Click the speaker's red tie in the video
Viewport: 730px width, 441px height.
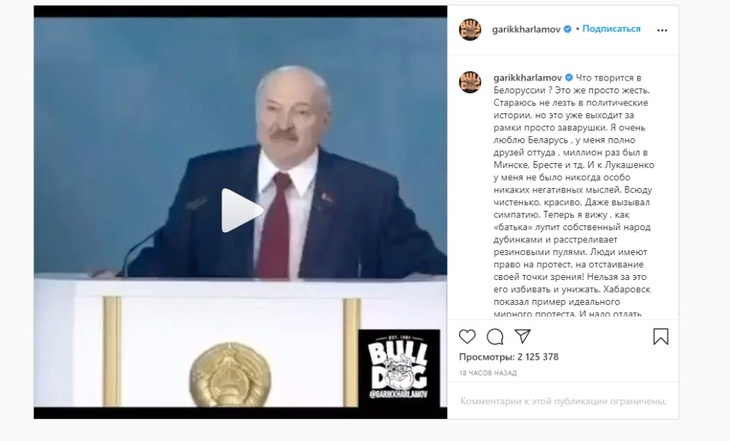(274, 226)
